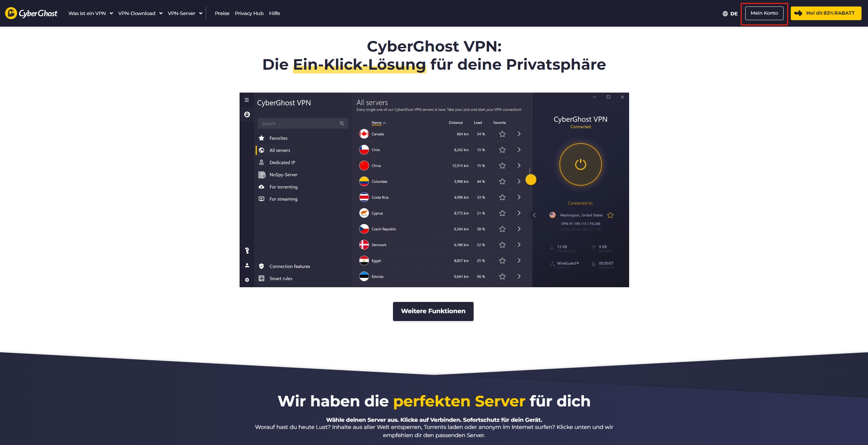
Task: Select the For Streaming sidebar icon
Action: click(x=262, y=199)
